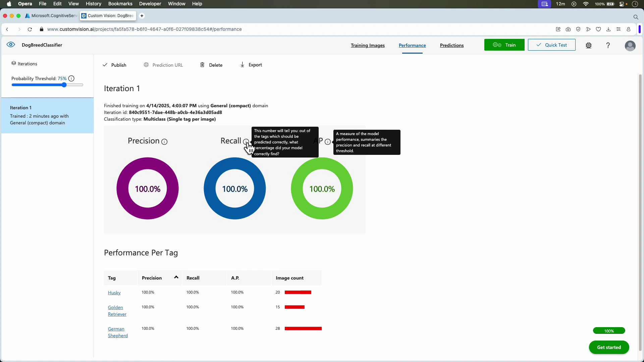Image resolution: width=644 pixels, height=362 pixels.
Task: Click the Precision info icon
Action: (x=164, y=142)
